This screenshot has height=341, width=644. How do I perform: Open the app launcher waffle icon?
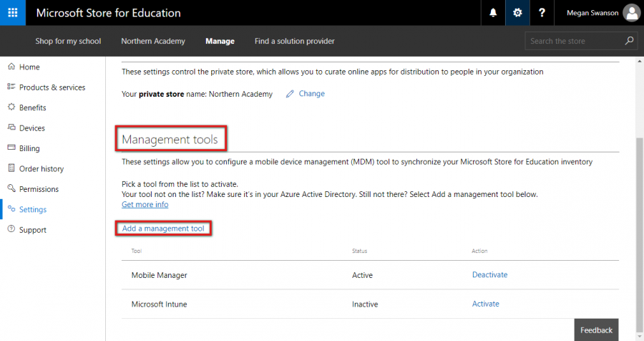13,13
